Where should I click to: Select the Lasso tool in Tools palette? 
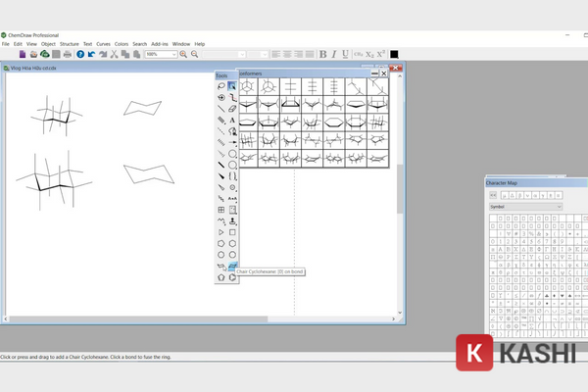pos(221,86)
